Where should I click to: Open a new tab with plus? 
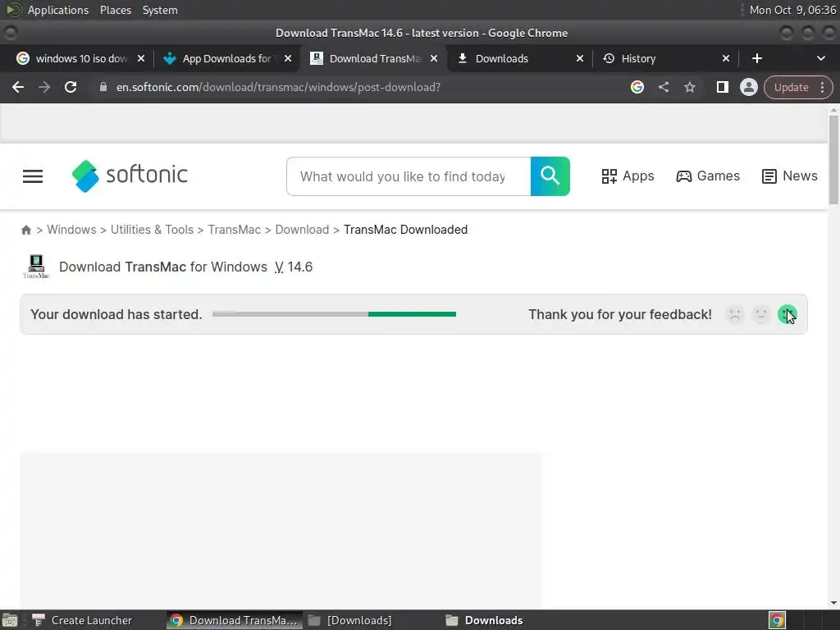[757, 58]
